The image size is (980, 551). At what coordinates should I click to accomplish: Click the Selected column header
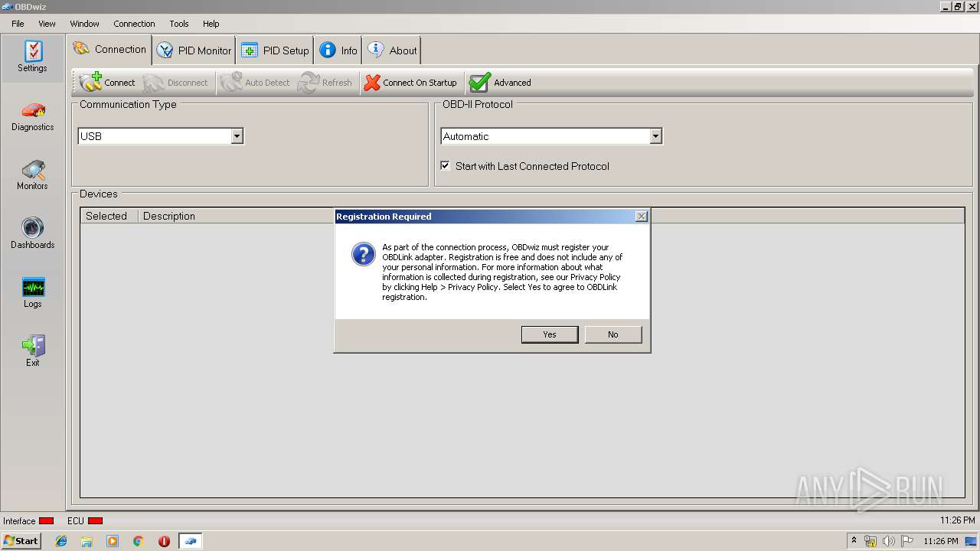(109, 216)
